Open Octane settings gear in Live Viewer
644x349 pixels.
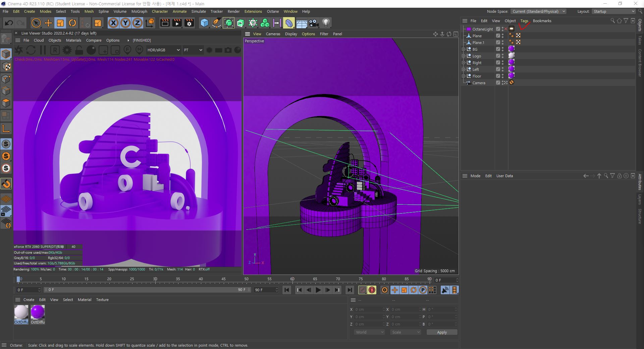coord(67,50)
